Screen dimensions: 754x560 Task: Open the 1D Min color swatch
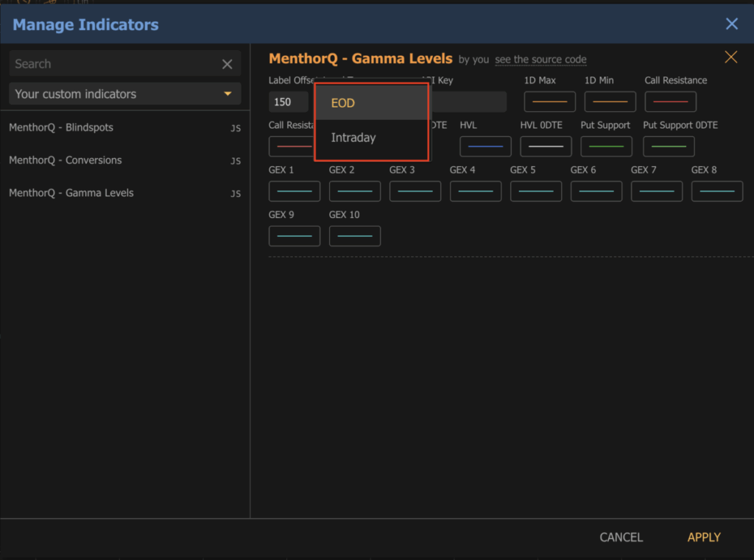[x=610, y=101]
